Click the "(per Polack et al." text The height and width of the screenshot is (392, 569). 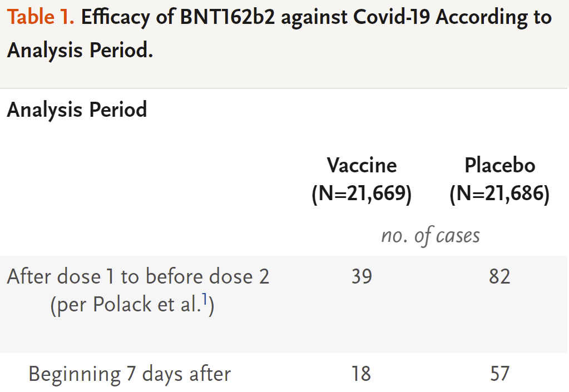click(x=126, y=305)
